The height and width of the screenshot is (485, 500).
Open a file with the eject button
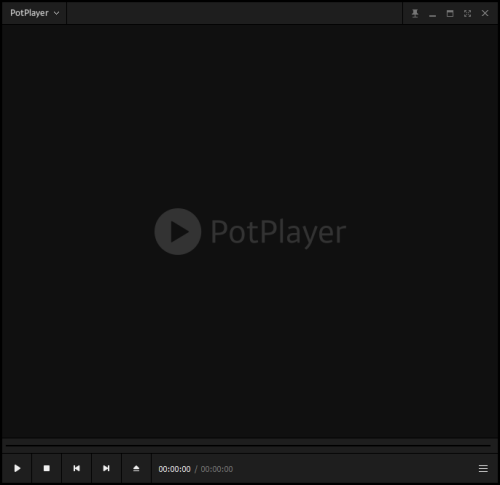pyautogui.click(x=136, y=468)
